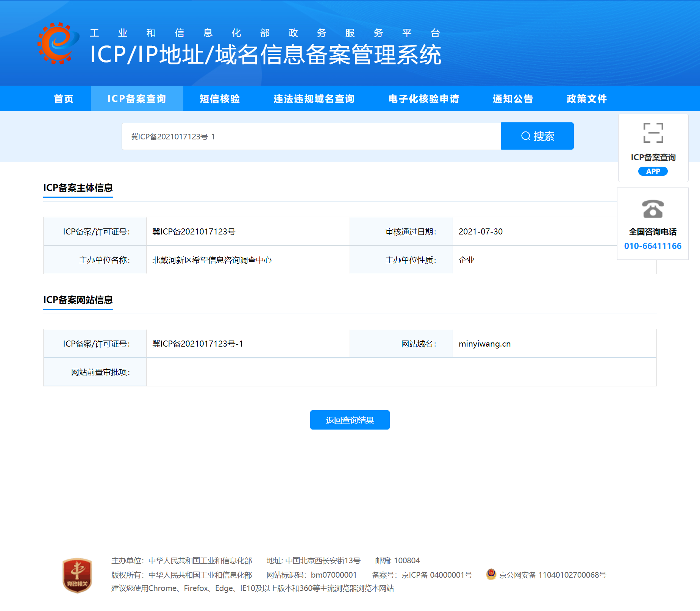Click the 网站域名 label
Viewport: 700px width, 611px height.
[x=419, y=344]
